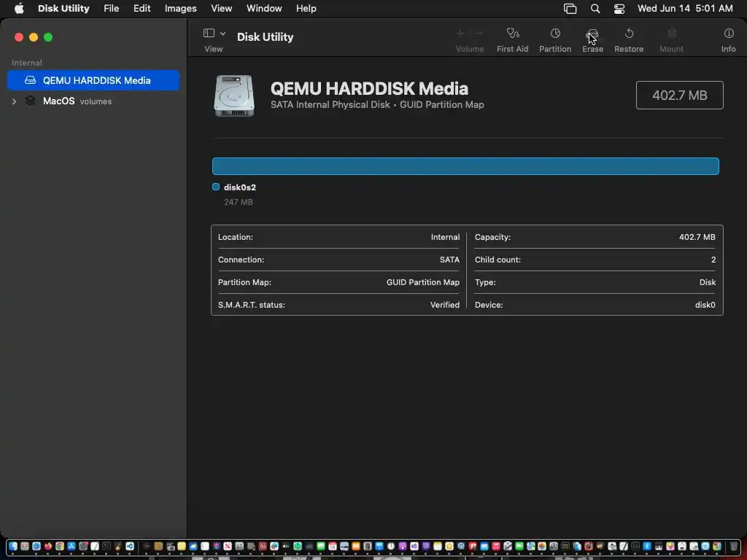Open the View menu in menu bar
The width and height of the screenshot is (747, 560).
(222, 8)
